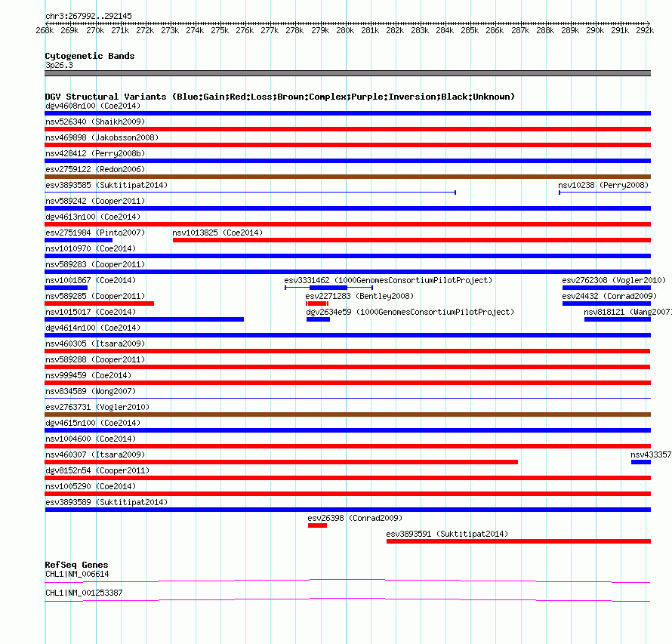
Task: Select esv3331462 (1000GenomesConsortiumPilotProject) label
Action: (x=388, y=280)
